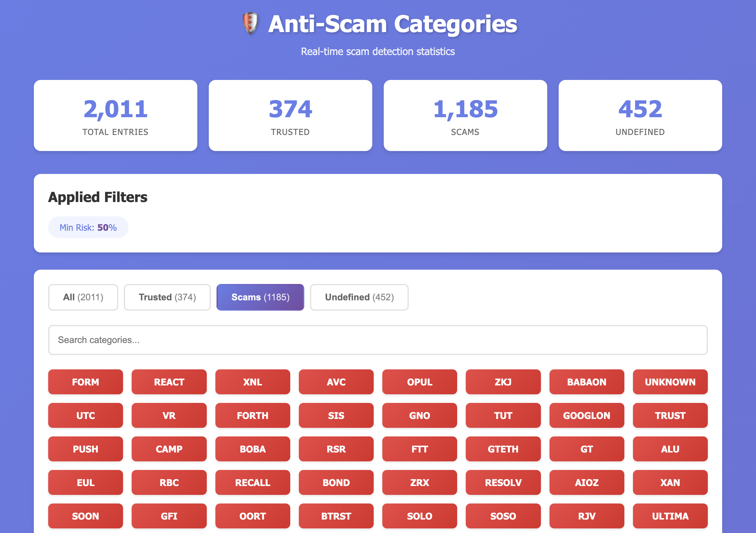The width and height of the screenshot is (756, 533).
Task: Click the ZRX category tile
Action: click(x=420, y=482)
